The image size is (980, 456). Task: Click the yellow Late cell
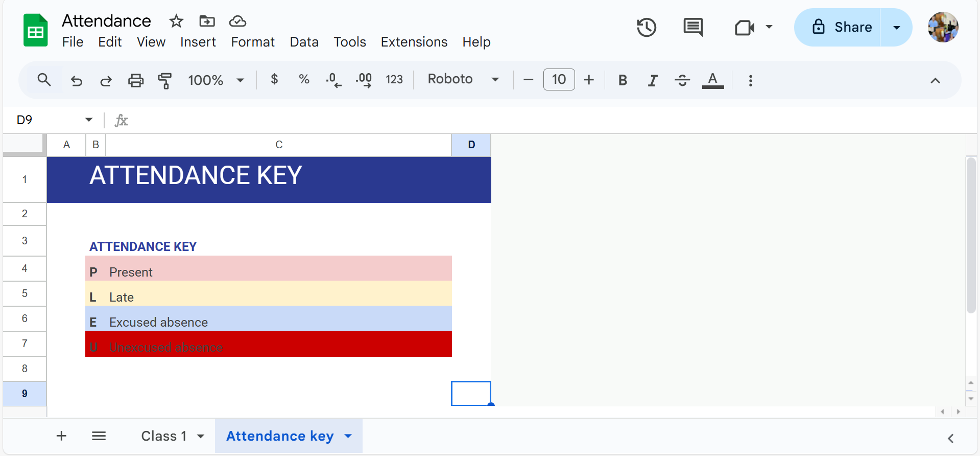coord(279,294)
